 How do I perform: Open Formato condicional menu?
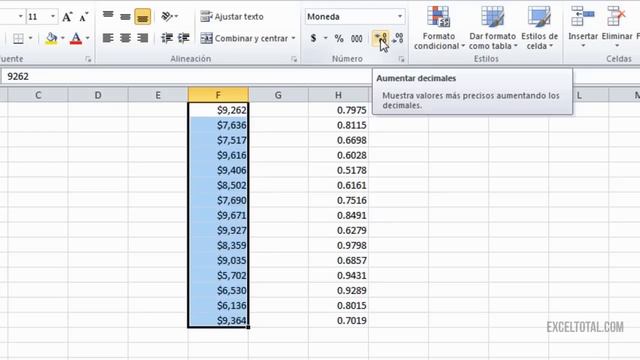[x=439, y=28]
